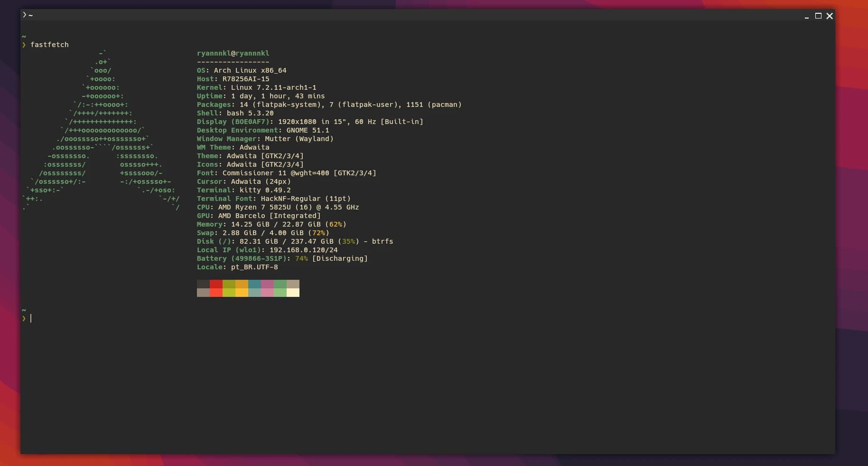Place cursor at the empty shell prompt

point(31,318)
